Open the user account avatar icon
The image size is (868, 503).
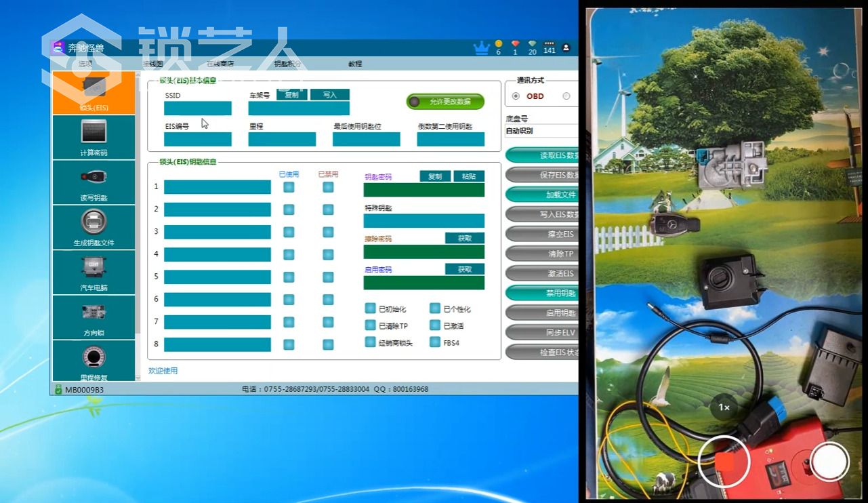coord(566,47)
